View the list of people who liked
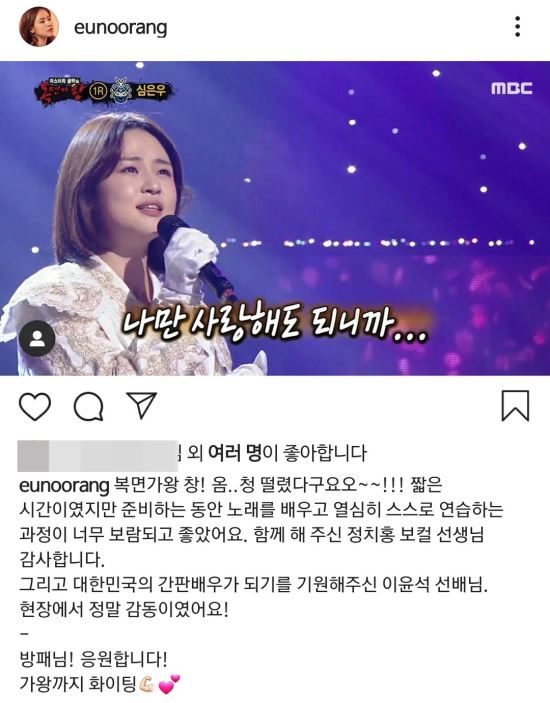Image resolution: width=550 pixels, height=703 pixels. point(277,453)
